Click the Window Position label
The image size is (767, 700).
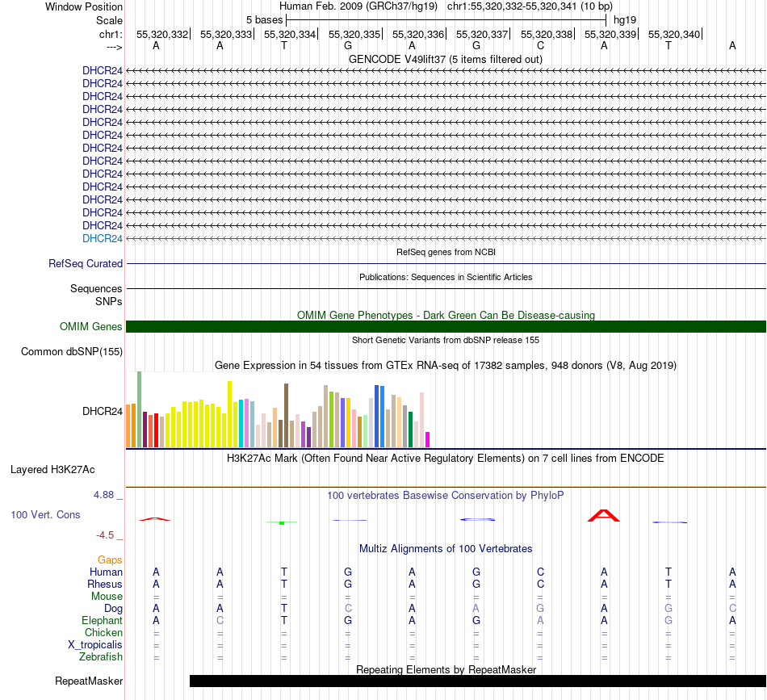(84, 6)
